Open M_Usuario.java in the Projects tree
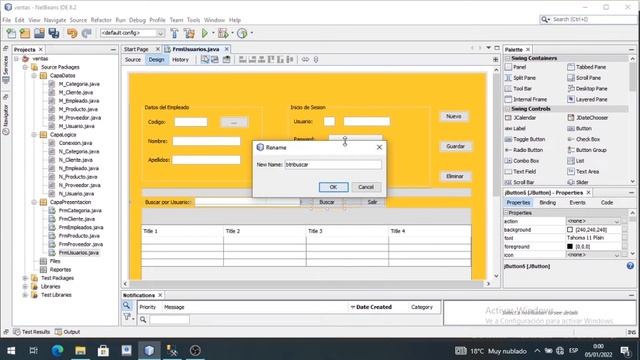Screen dimensions: 640x360 pos(76,126)
